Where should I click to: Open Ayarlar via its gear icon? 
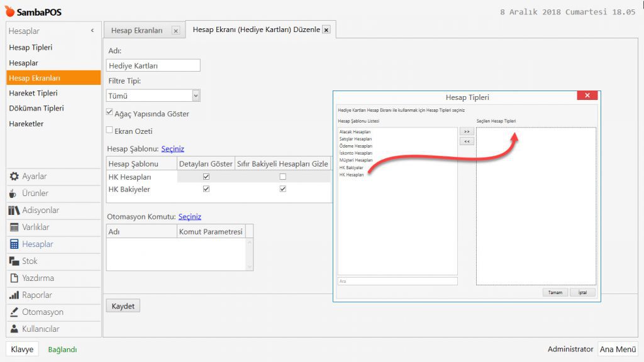click(x=14, y=177)
